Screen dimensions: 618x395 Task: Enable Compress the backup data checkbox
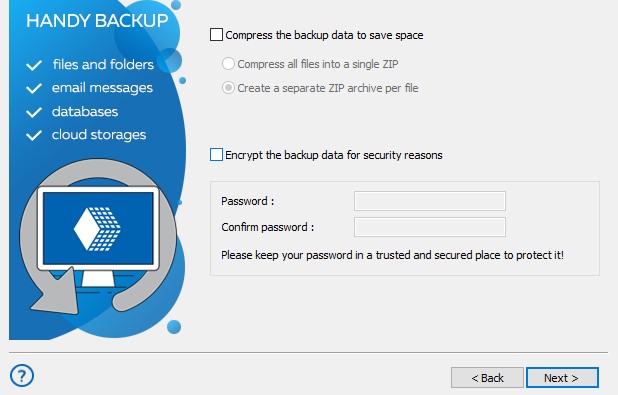click(x=216, y=35)
